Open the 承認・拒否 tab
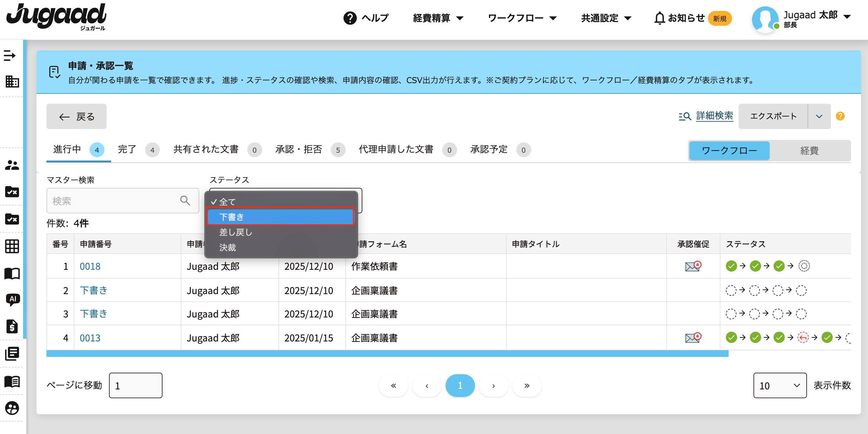 click(x=299, y=150)
